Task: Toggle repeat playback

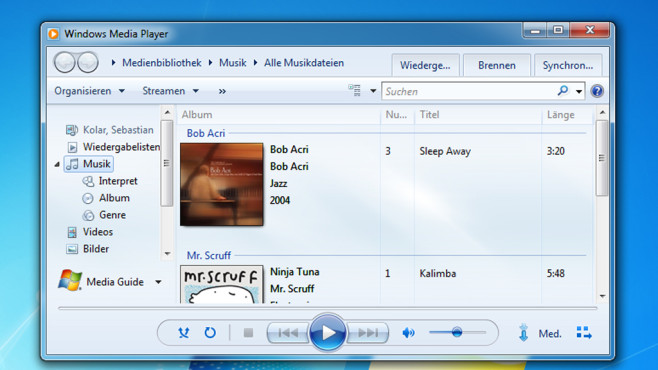Action: click(x=210, y=333)
